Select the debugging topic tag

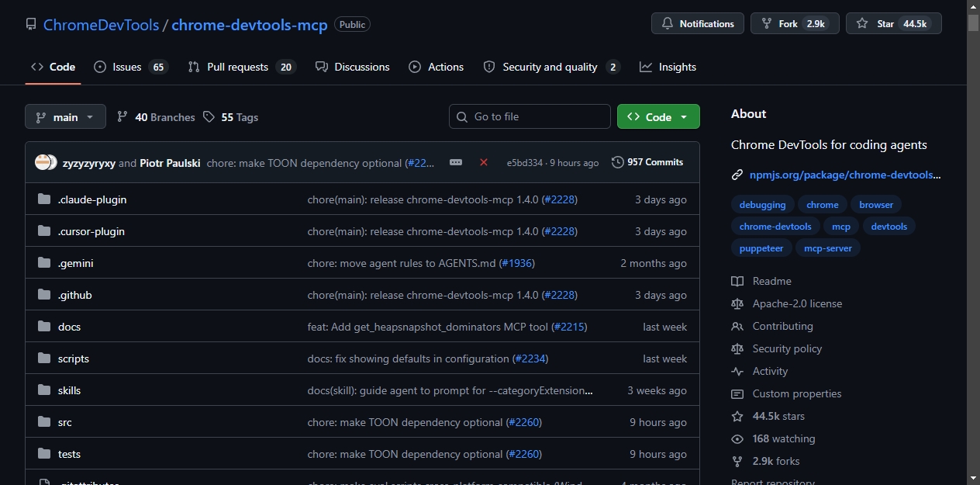point(762,205)
